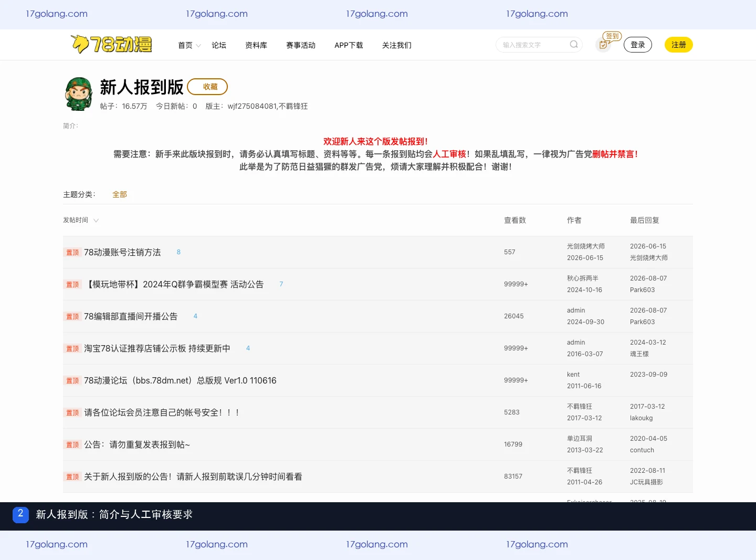Select APP下载 in navigation
Viewport: 756px width, 560px height.
tap(349, 45)
